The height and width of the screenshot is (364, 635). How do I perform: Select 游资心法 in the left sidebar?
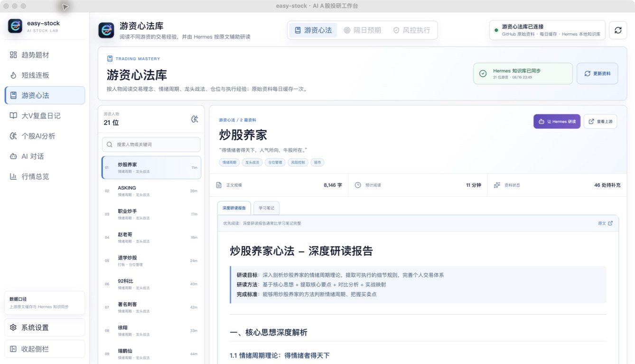coord(45,95)
